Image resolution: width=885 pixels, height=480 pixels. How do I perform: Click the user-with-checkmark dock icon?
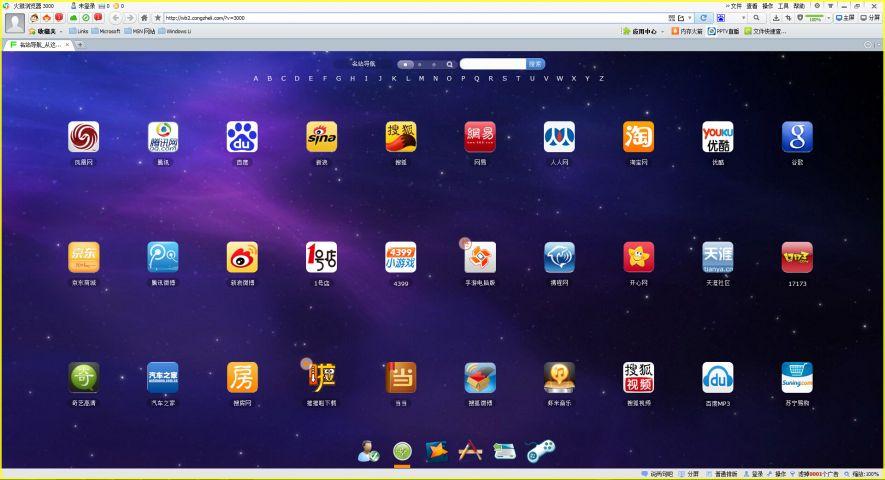pos(369,451)
